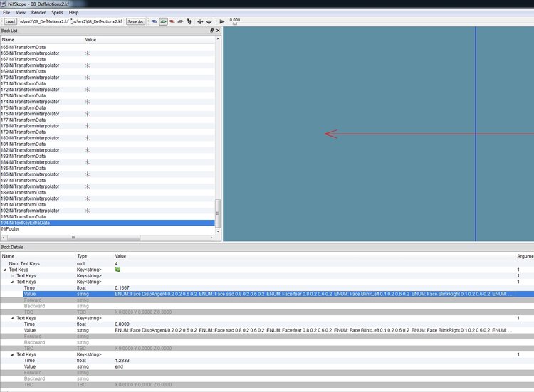Click the link icon beside 192 NiTransformInterpolator

88,211
